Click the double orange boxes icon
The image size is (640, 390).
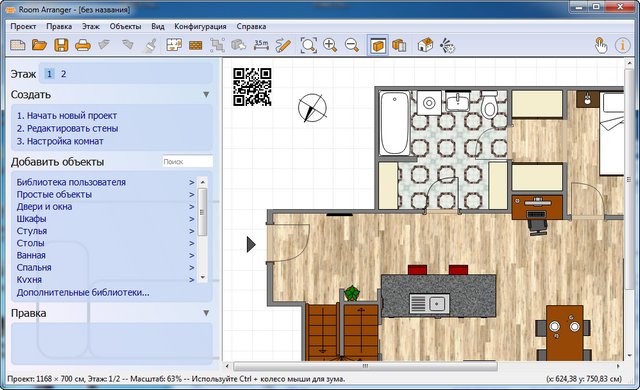pos(399,45)
